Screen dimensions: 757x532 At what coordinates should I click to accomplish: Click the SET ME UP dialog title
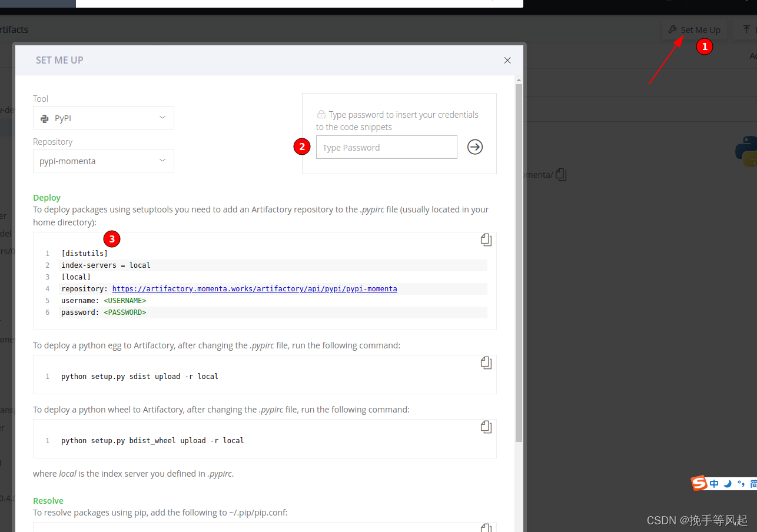point(59,60)
